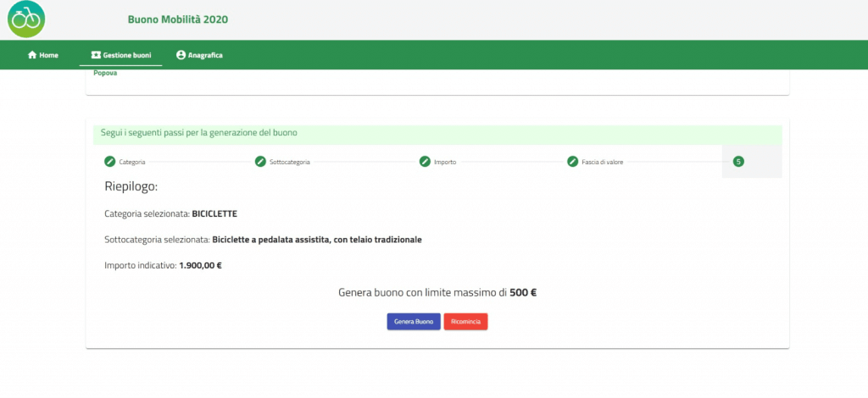The height and width of the screenshot is (398, 868).
Task: Jump to the Importo step label
Action: 445,162
